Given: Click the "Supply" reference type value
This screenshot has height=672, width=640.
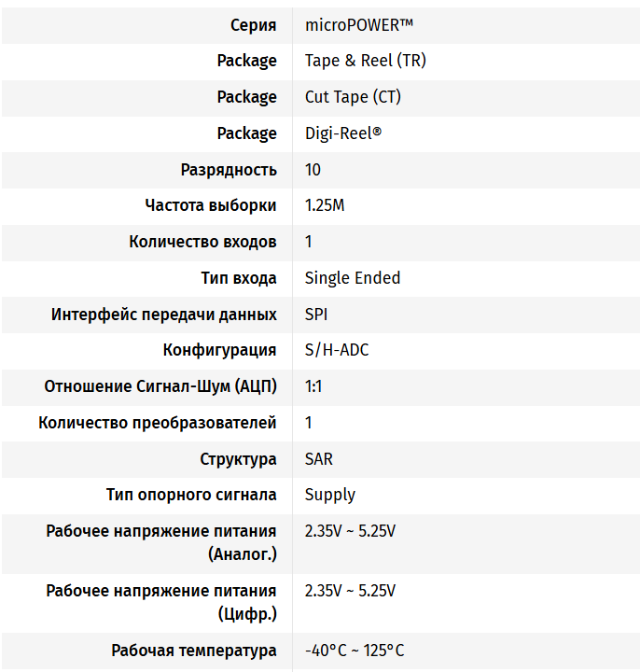Looking at the screenshot, I should click(330, 495).
